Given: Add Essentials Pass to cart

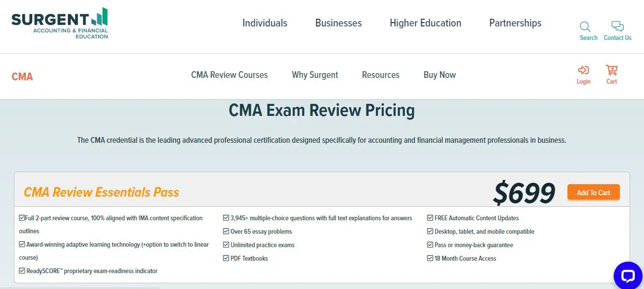Looking at the screenshot, I should (x=593, y=192).
